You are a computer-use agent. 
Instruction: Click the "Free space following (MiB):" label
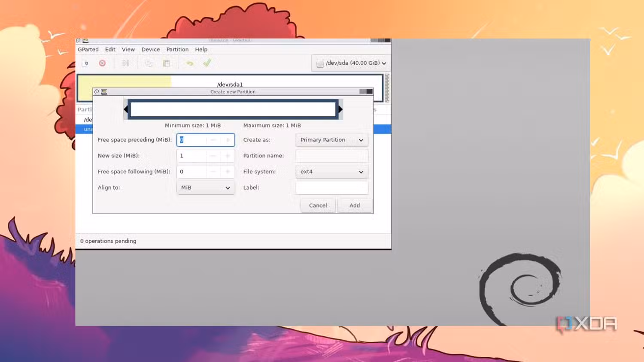point(134,172)
